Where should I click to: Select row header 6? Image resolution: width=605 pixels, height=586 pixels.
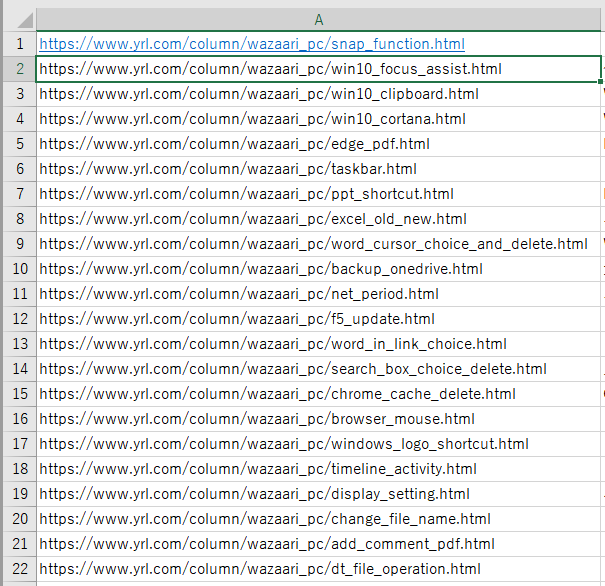tap(20, 169)
